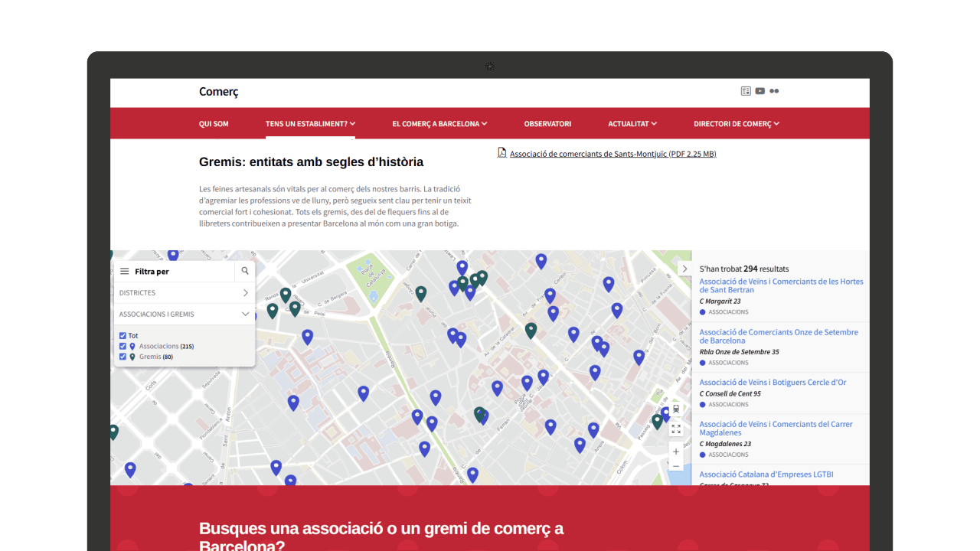The width and height of the screenshot is (980, 551).
Task: Open Associació de Veïns i Botiguers Cercle d'Or
Action: click(x=772, y=382)
